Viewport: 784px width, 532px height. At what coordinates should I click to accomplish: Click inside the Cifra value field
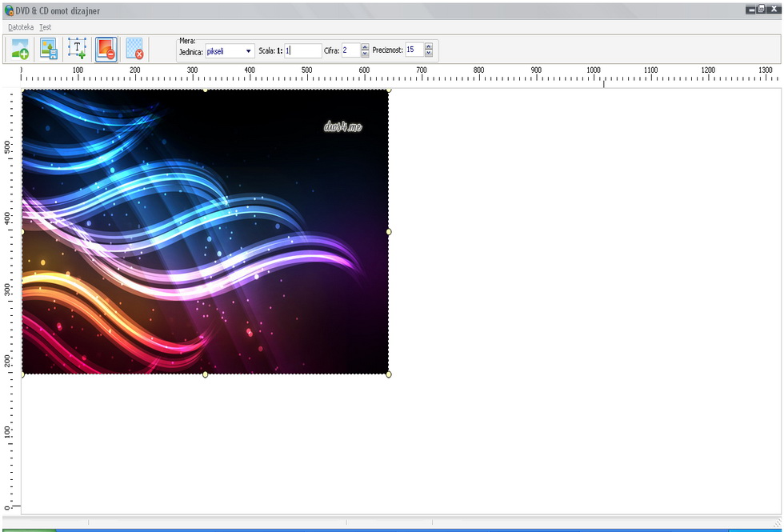coord(350,50)
